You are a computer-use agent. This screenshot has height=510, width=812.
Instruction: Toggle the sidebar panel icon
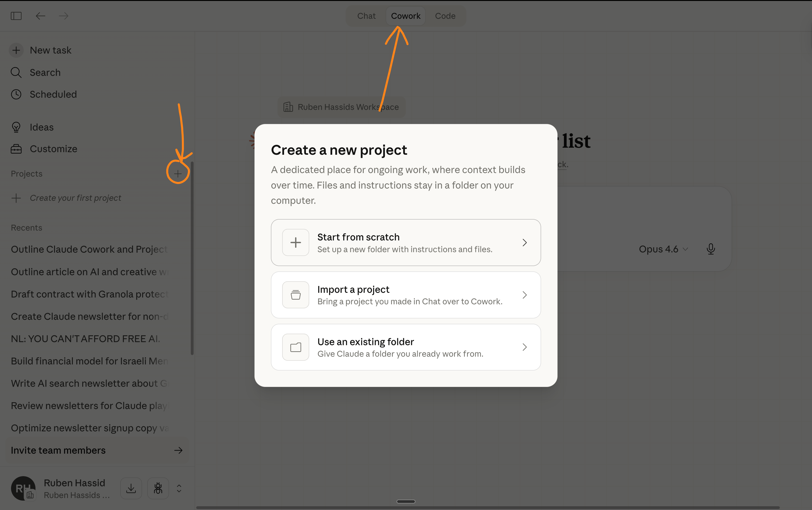click(16, 16)
